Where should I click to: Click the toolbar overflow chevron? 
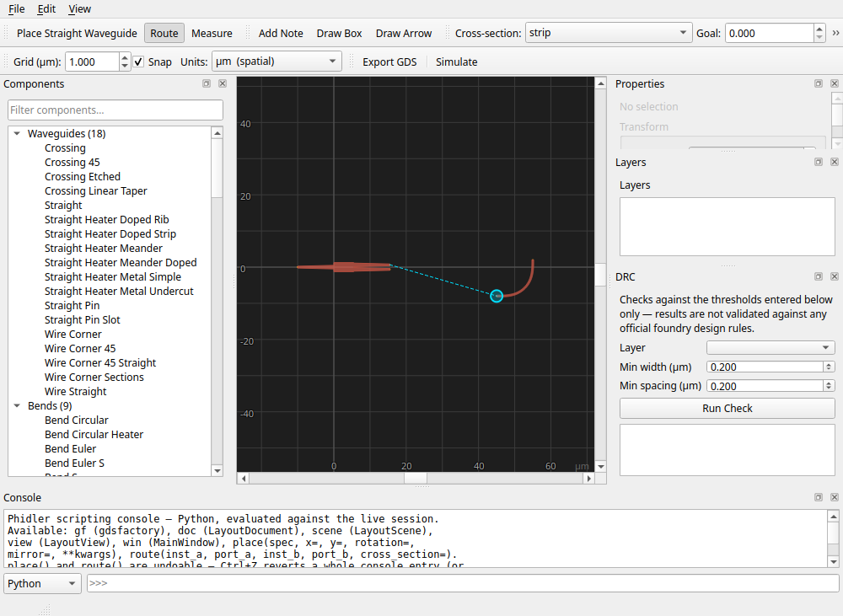835,33
